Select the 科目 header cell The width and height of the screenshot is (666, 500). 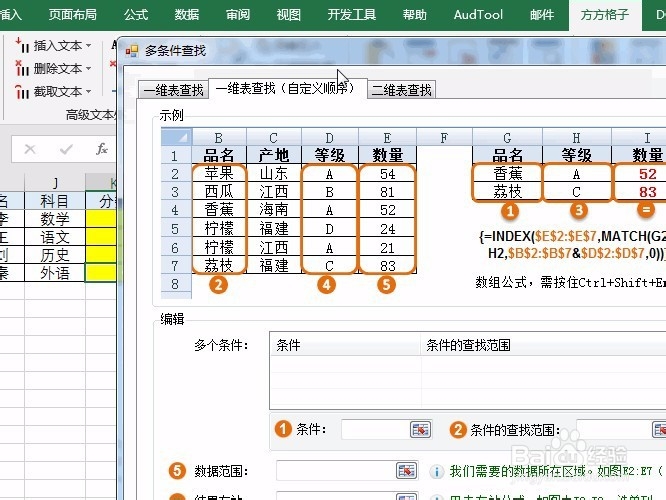pos(55,201)
